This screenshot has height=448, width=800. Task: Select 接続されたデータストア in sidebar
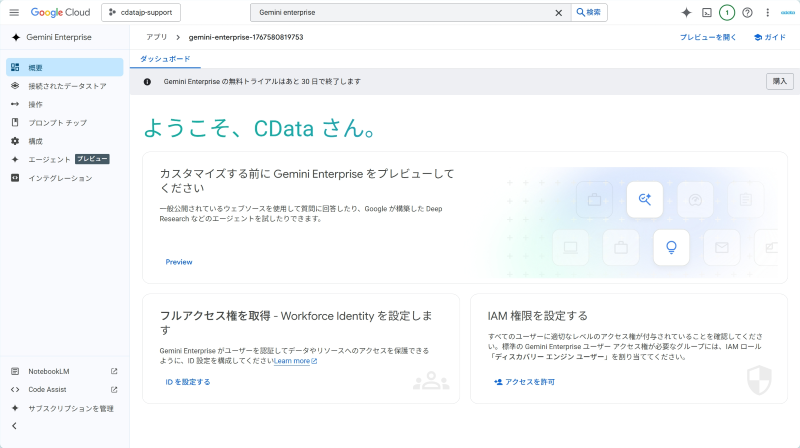tap(65, 86)
